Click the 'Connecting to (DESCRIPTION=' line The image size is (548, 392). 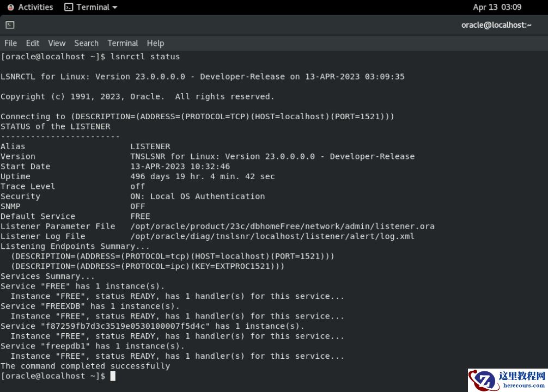pyautogui.click(x=197, y=117)
